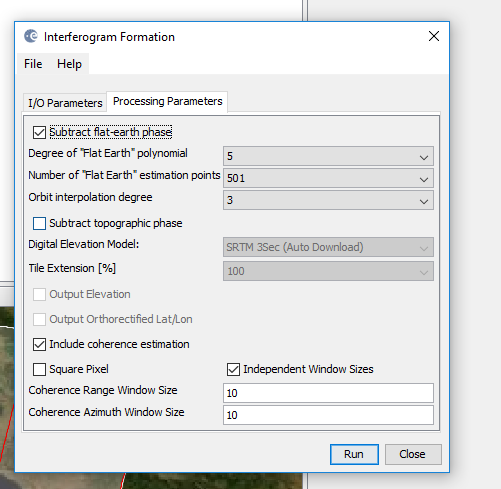
Task: Expand Degree of Flat Earth polynomial dropdown
Action: point(328,156)
